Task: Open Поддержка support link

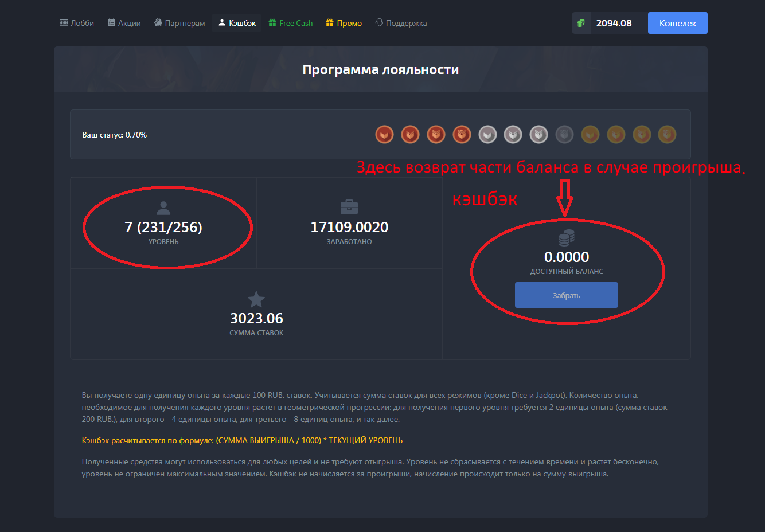Action: 401,23
